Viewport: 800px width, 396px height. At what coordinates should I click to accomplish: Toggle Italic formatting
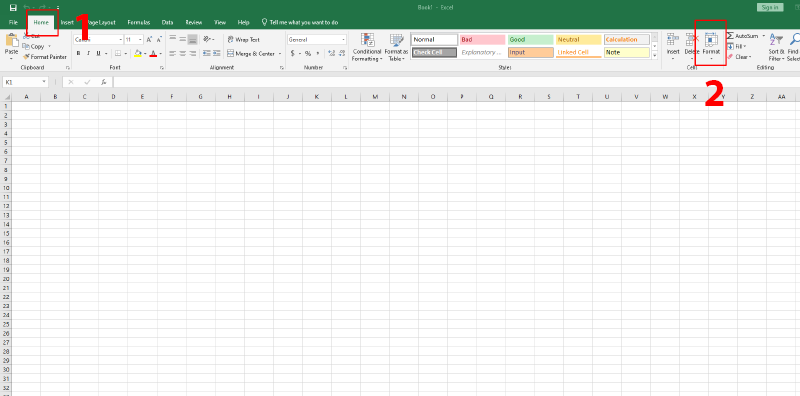88,53
